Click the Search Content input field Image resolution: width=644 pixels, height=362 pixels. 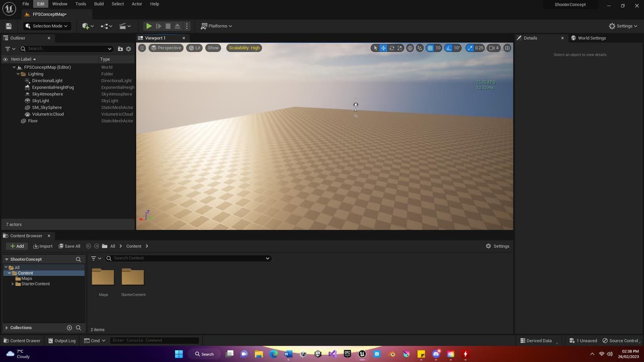point(188,258)
